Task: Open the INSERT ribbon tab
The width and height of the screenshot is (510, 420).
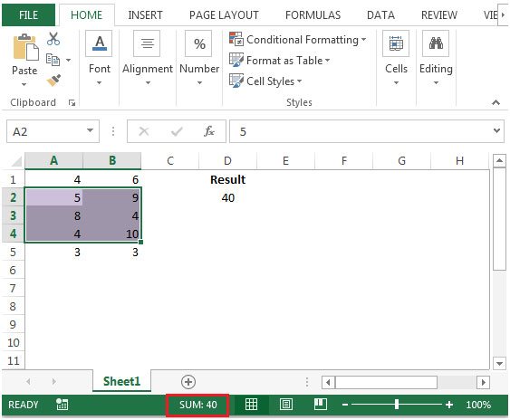Action: click(x=145, y=15)
